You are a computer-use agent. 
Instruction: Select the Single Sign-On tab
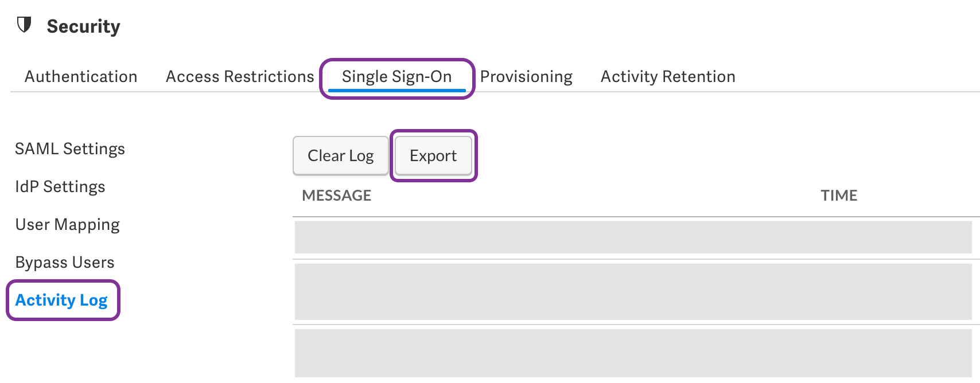pos(396,77)
